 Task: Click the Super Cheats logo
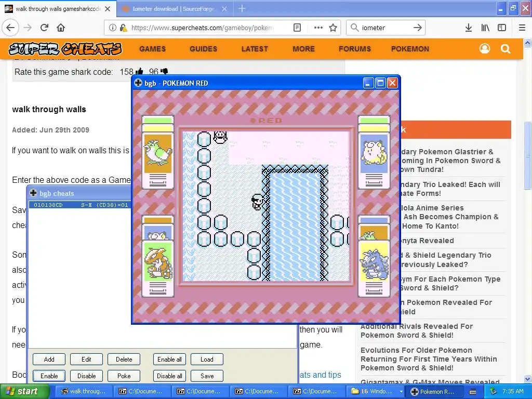pyautogui.click(x=65, y=49)
